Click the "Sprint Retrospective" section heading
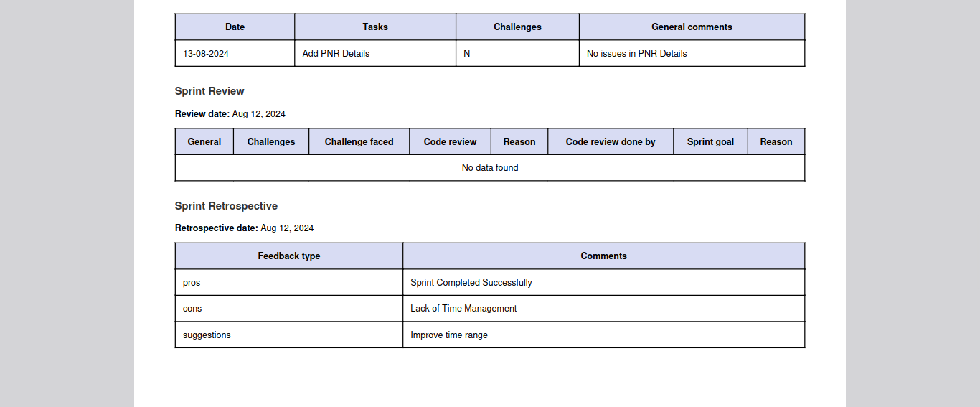Image resolution: width=980 pixels, height=407 pixels. (226, 206)
